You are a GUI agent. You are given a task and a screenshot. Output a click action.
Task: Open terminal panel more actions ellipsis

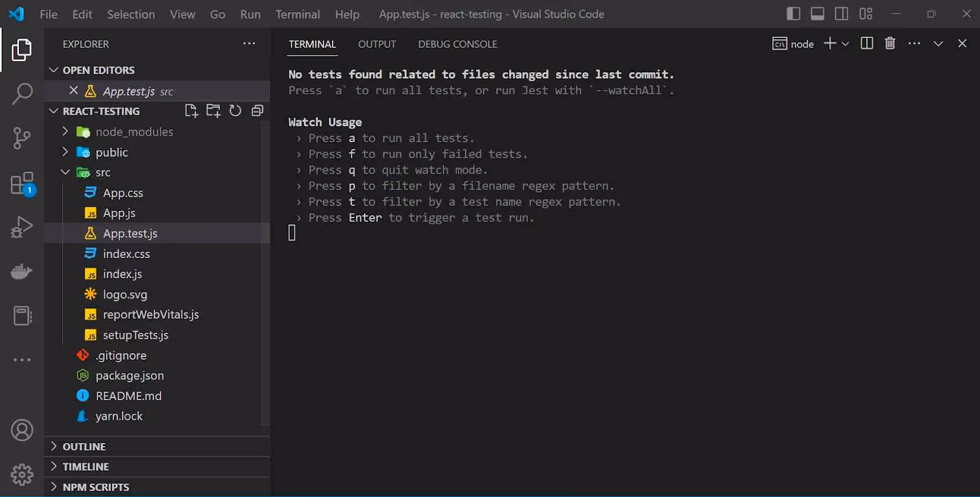tap(914, 43)
